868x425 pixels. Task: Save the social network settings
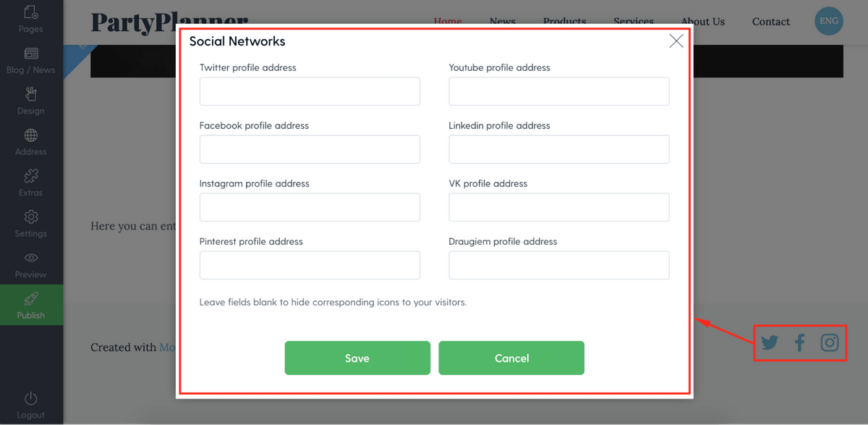tap(357, 358)
